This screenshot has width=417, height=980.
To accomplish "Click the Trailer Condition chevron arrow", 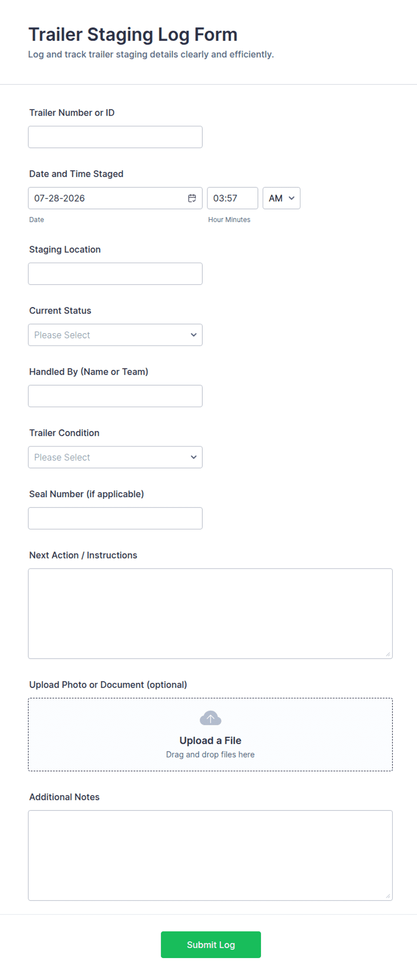I will pyautogui.click(x=194, y=457).
